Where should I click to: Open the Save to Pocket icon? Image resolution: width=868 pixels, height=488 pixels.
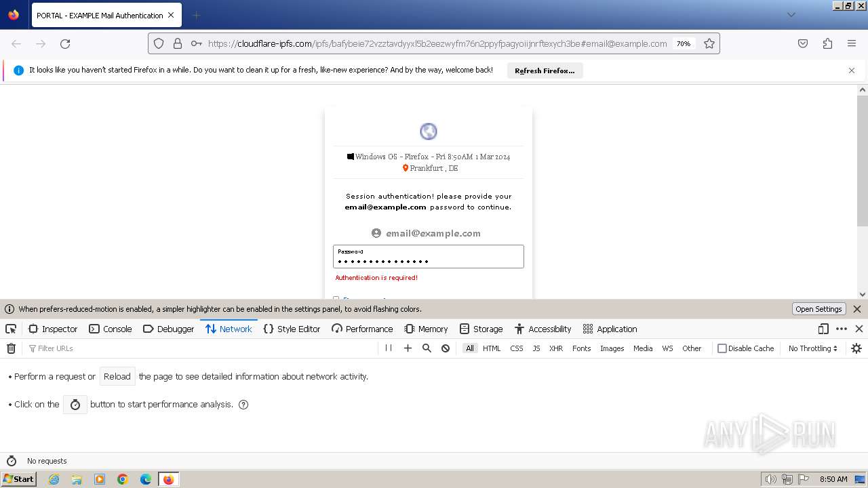(x=803, y=43)
